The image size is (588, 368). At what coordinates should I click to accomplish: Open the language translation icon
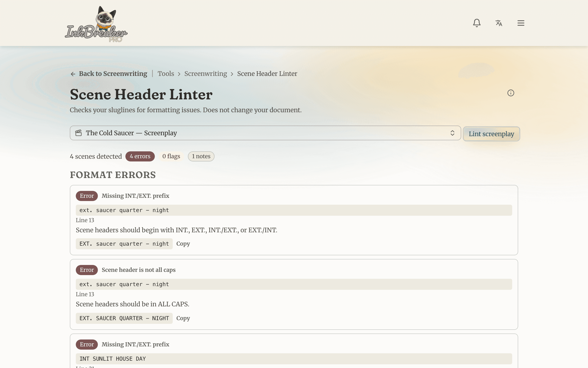click(x=499, y=23)
